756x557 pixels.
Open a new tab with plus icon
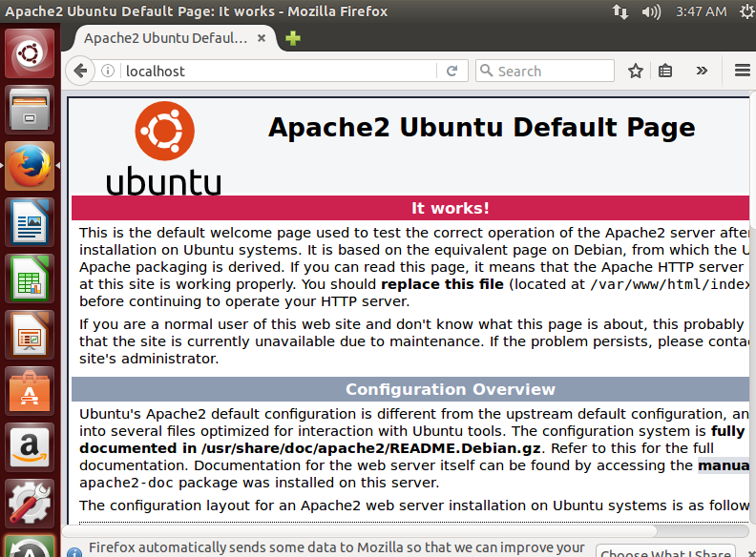(x=293, y=38)
